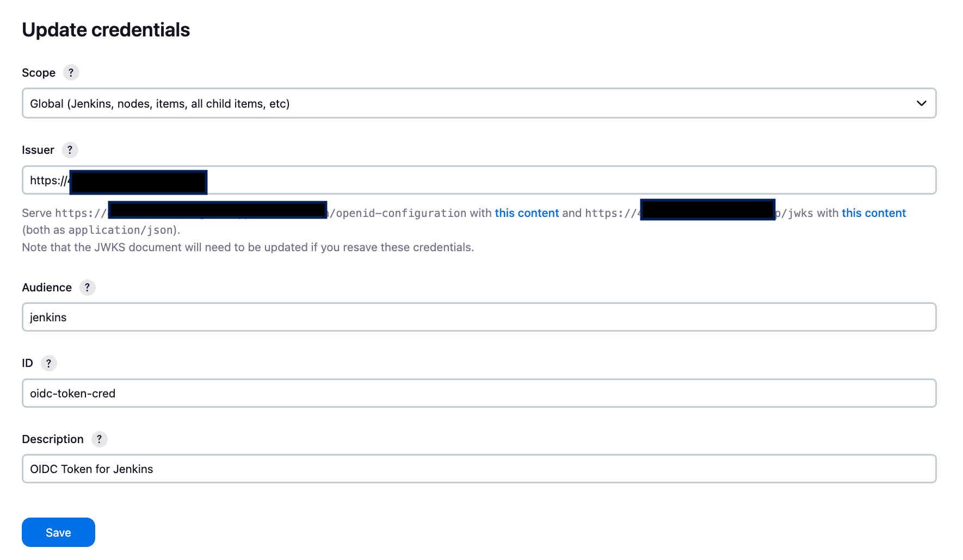
Task: Open help for the Scope field
Action: coord(71,72)
